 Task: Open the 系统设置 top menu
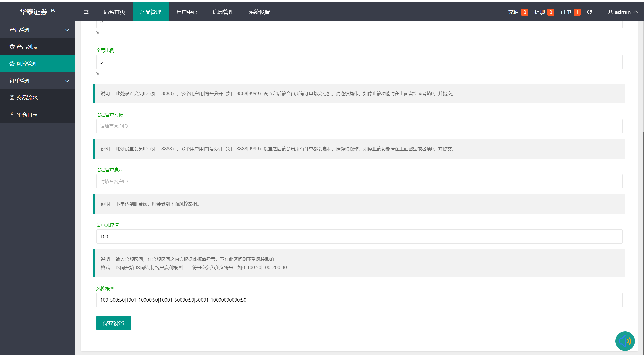point(259,12)
